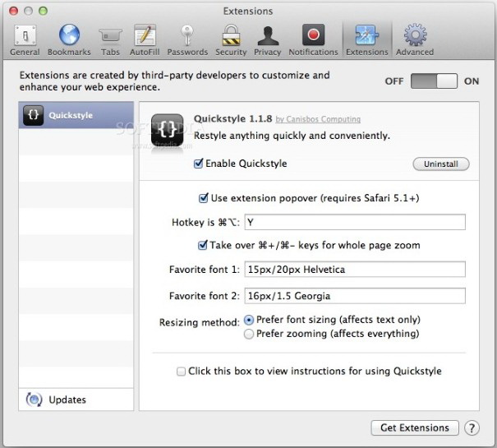497x448 pixels.
Task: Click into Favorite font 1 field
Action: tap(355, 269)
